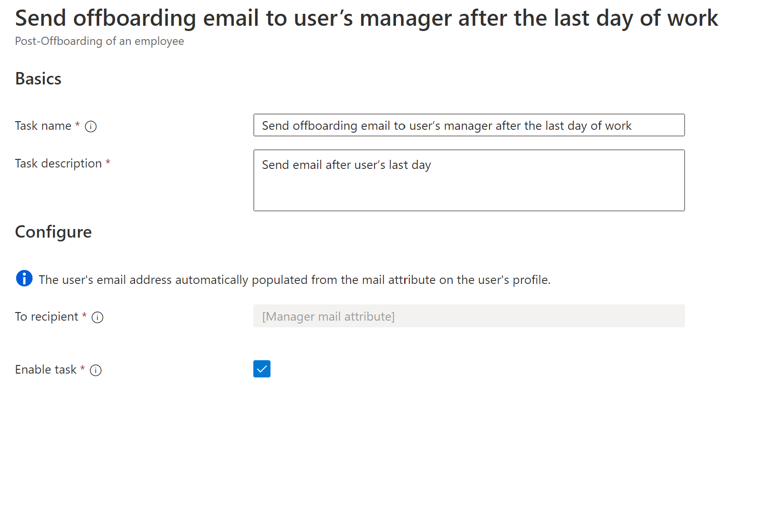Click the To recipient label
Viewport: 759px width, 532px height.
point(46,317)
